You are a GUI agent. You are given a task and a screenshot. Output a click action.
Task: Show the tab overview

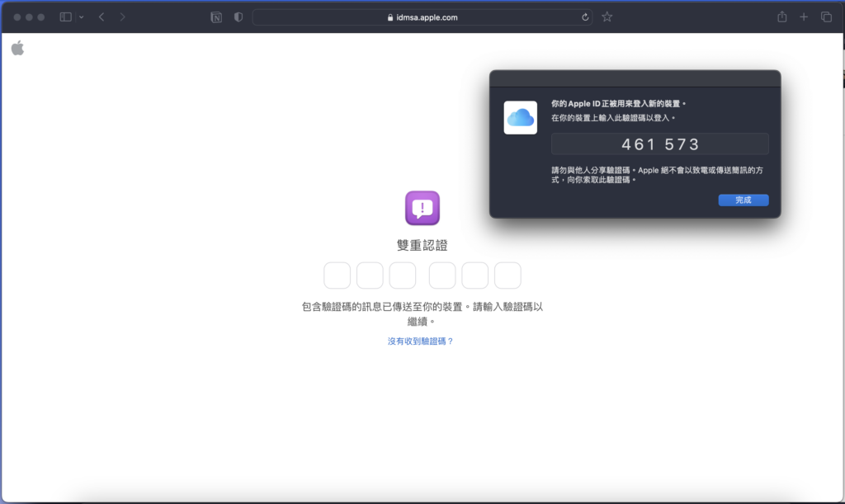[826, 17]
